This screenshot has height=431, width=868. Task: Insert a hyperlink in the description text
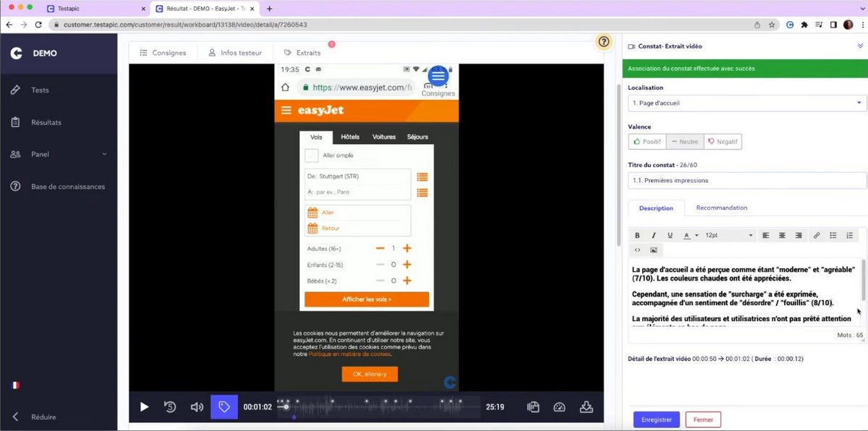pos(817,235)
